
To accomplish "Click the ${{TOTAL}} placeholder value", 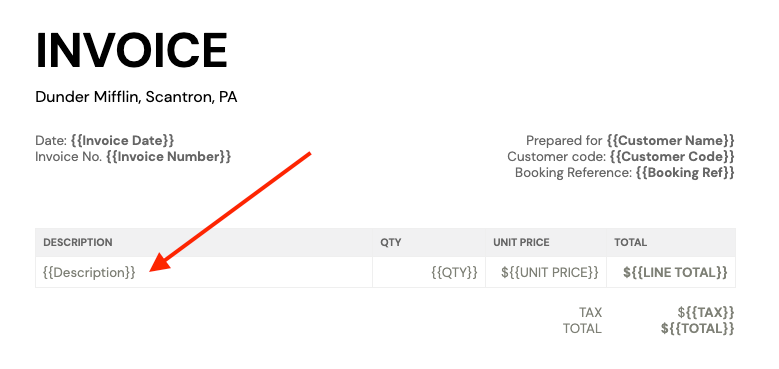I will coord(698,328).
